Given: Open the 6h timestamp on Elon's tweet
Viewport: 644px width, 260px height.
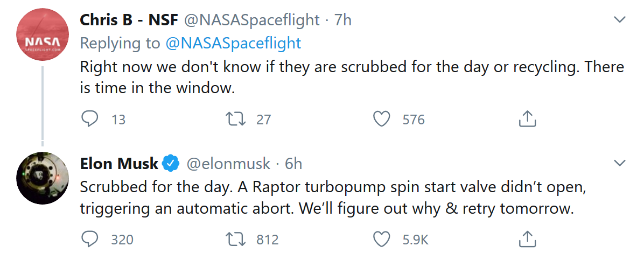Looking at the screenshot, I should (293, 163).
